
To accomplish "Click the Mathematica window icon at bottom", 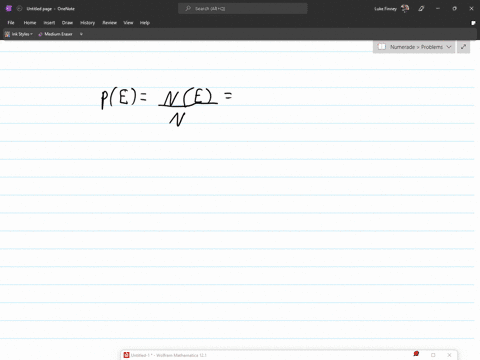I will (x=126, y=355).
